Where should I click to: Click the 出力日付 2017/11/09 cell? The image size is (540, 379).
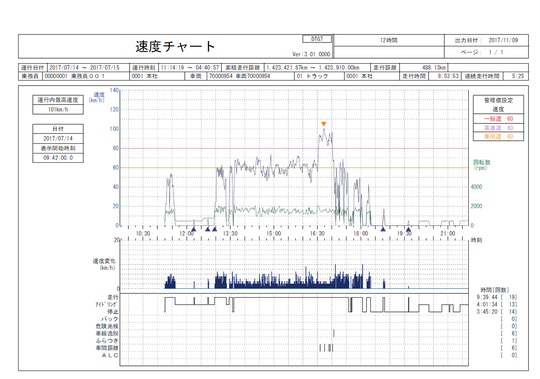click(x=486, y=40)
